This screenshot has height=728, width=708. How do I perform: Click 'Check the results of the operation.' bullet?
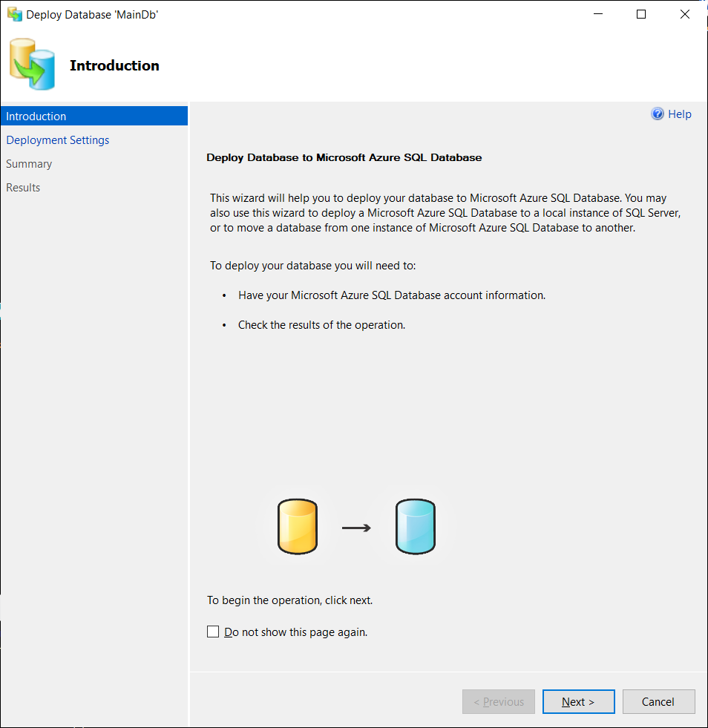(x=322, y=325)
